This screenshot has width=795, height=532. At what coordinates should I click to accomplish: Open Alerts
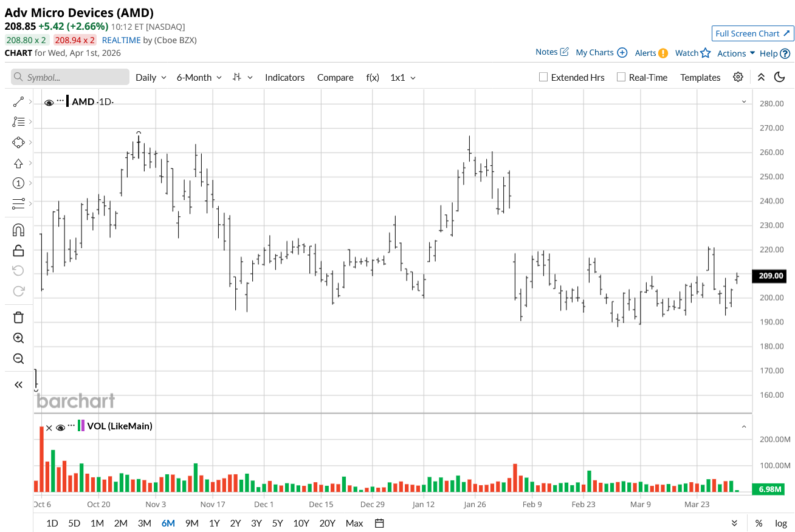[652, 53]
